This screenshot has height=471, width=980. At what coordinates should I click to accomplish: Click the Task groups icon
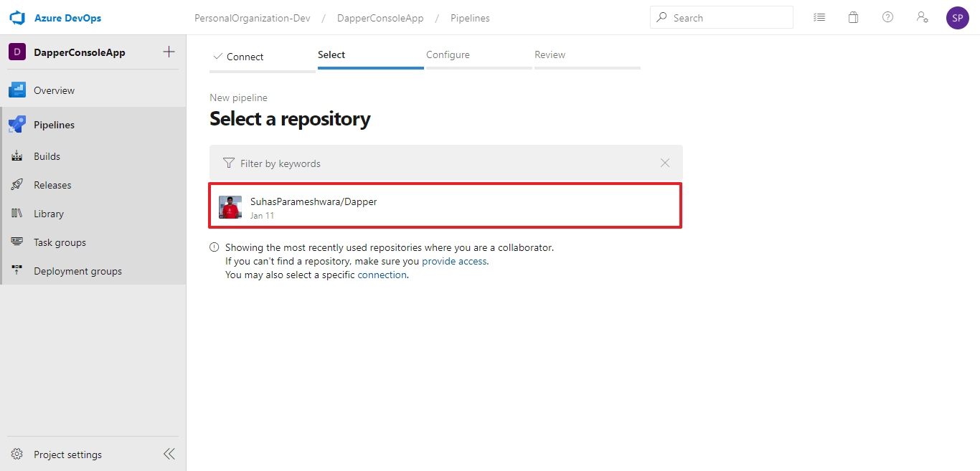click(x=17, y=242)
